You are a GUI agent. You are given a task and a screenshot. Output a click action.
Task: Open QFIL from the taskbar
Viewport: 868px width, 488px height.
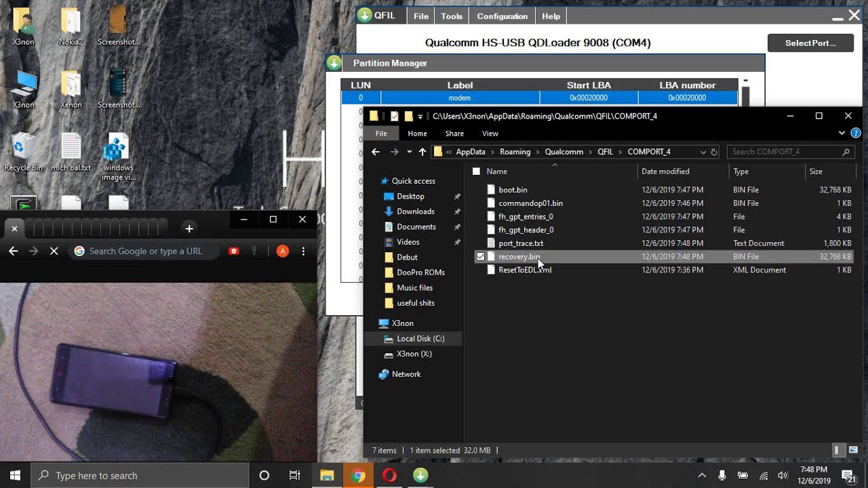[x=420, y=475]
